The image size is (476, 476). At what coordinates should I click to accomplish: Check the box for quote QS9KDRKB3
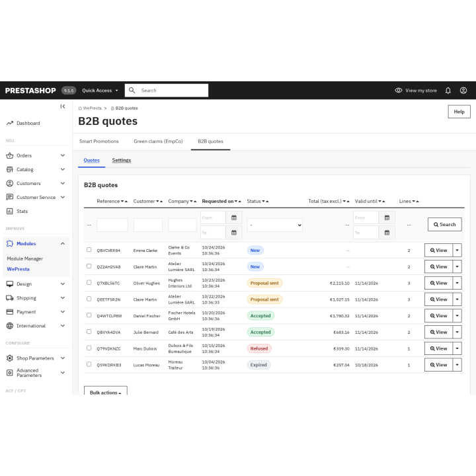(89, 364)
